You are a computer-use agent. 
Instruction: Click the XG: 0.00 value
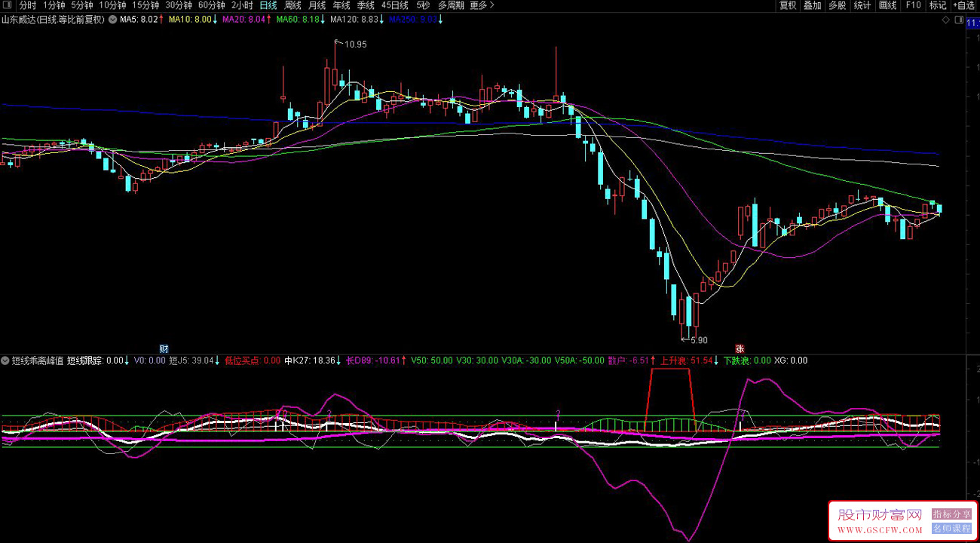pos(791,360)
